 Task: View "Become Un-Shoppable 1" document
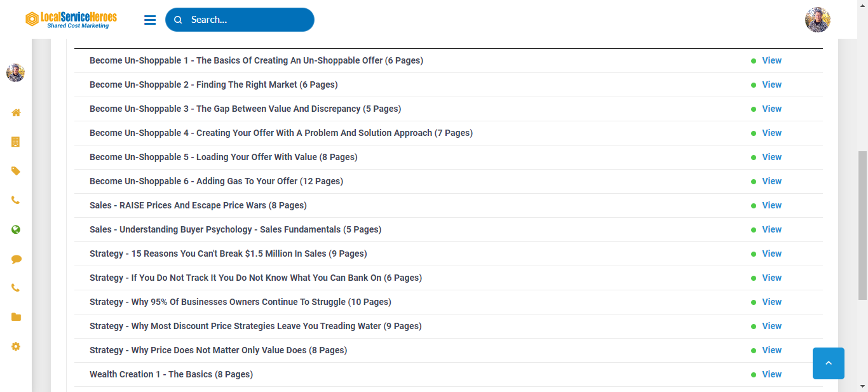(x=771, y=60)
